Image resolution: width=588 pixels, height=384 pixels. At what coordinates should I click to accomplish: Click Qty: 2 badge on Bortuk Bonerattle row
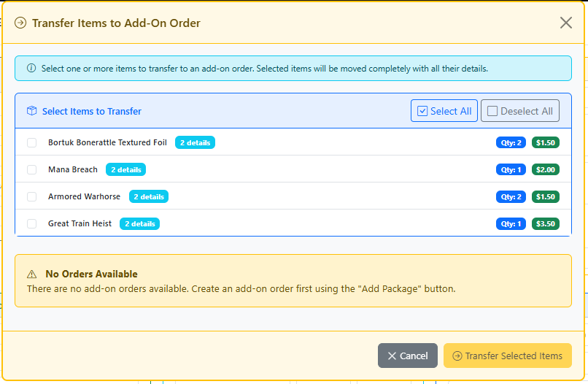pos(511,142)
